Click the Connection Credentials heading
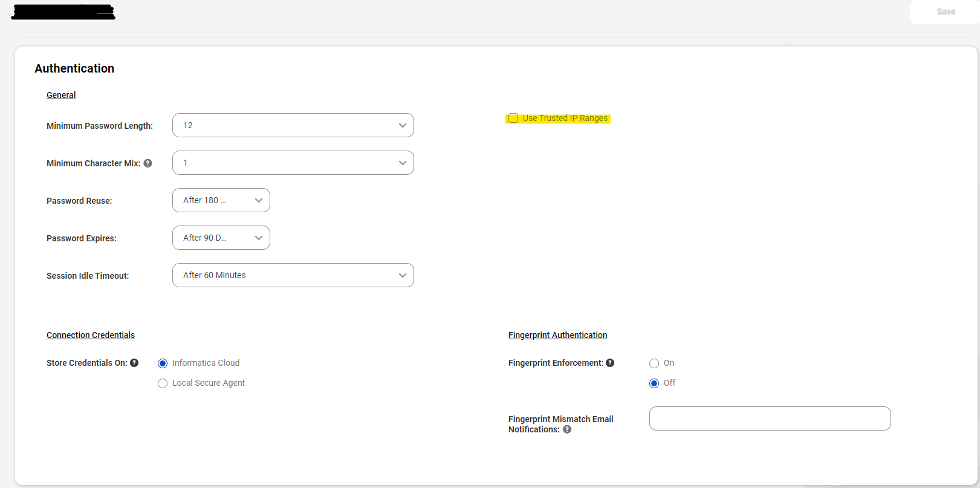 (x=91, y=335)
